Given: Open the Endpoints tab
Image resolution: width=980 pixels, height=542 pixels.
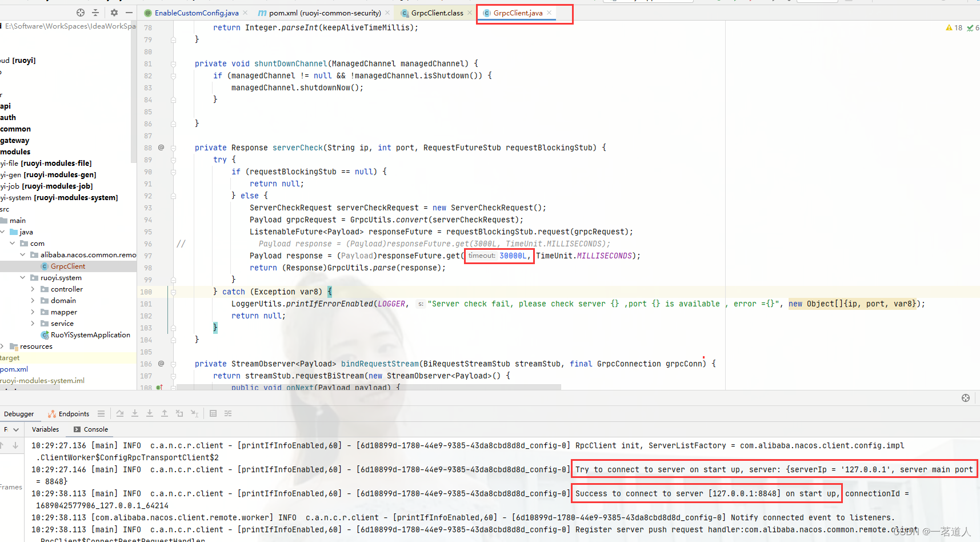Looking at the screenshot, I should (x=69, y=414).
